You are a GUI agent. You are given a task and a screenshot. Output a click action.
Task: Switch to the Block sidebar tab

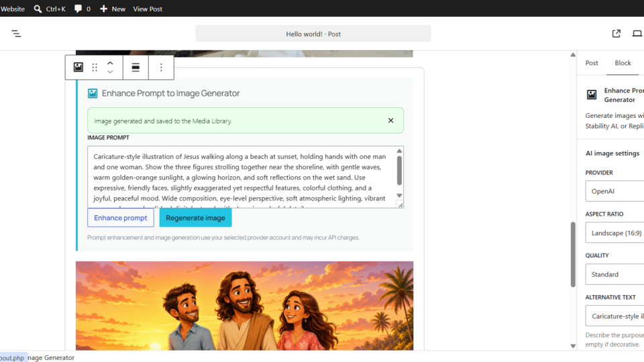[623, 63]
